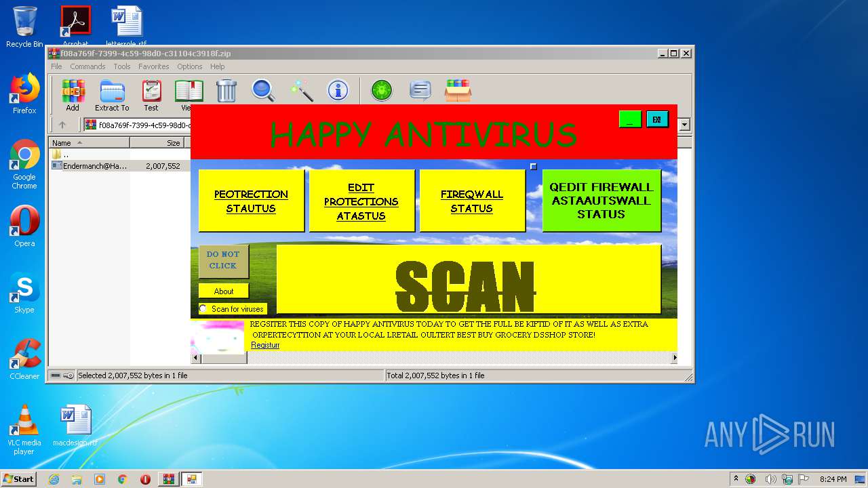The width and height of the screenshot is (868, 488).
Task: Click the View open-book toolbar icon
Action: coord(188,95)
